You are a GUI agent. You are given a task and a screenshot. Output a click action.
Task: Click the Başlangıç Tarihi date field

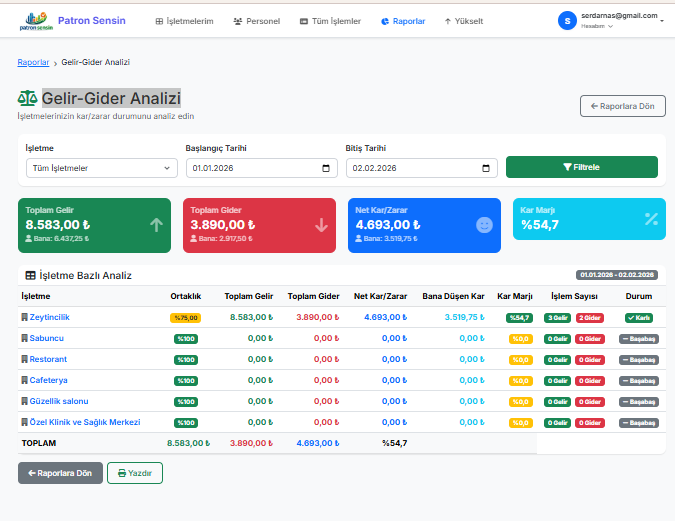coord(262,168)
